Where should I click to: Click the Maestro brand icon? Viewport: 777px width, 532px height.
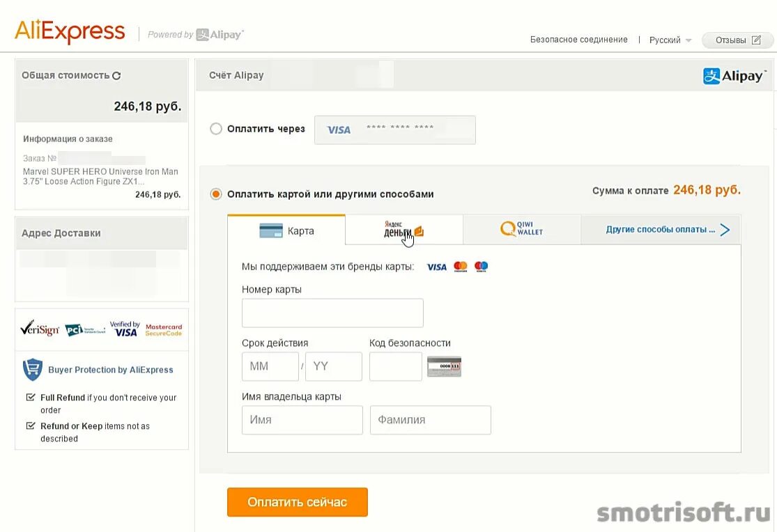pyautogui.click(x=481, y=267)
